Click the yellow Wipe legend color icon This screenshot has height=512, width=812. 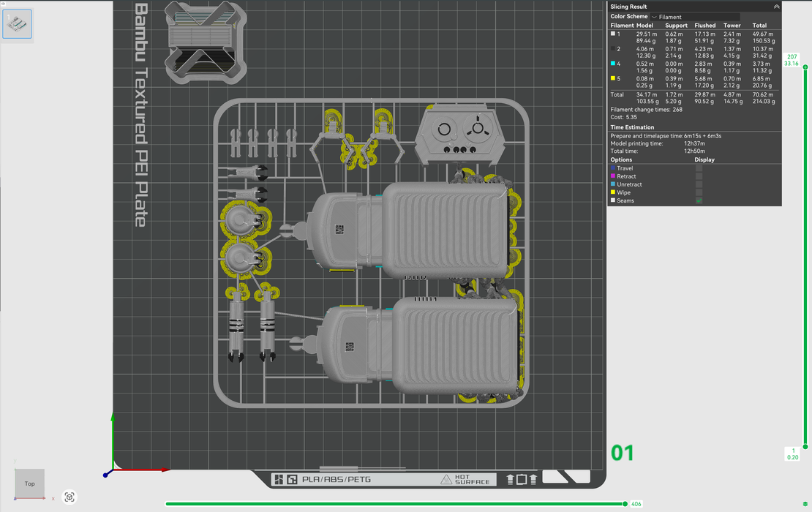pos(613,192)
